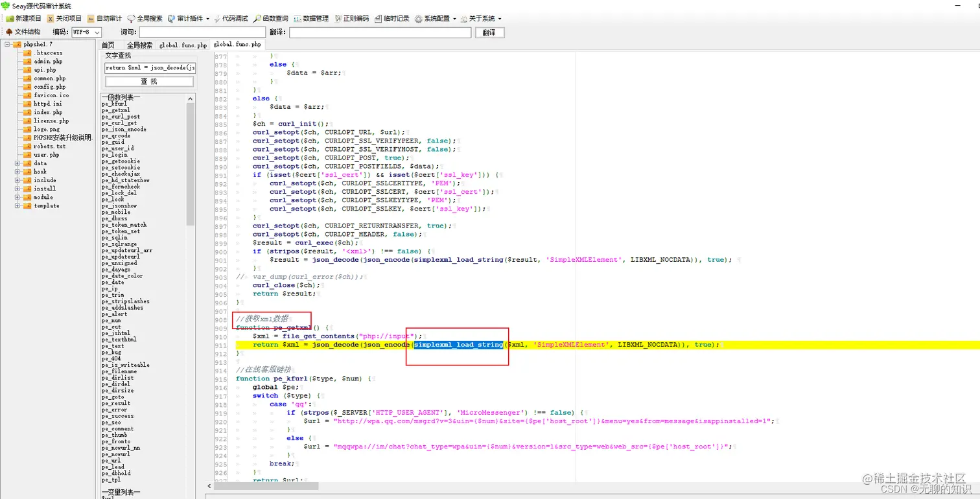
Task: Jump to pe_dbxss in function list
Action: [115, 218]
